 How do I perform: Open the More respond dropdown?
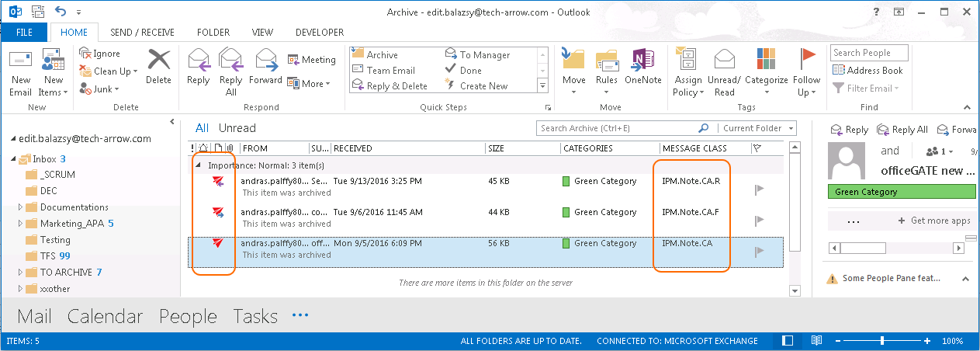[x=309, y=83]
